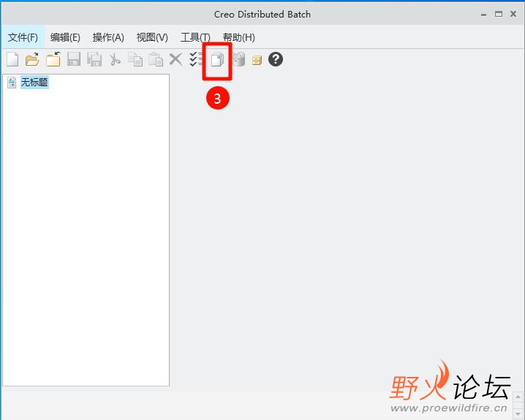
Task: Click the folder icon with back arrow
Action: click(x=53, y=59)
